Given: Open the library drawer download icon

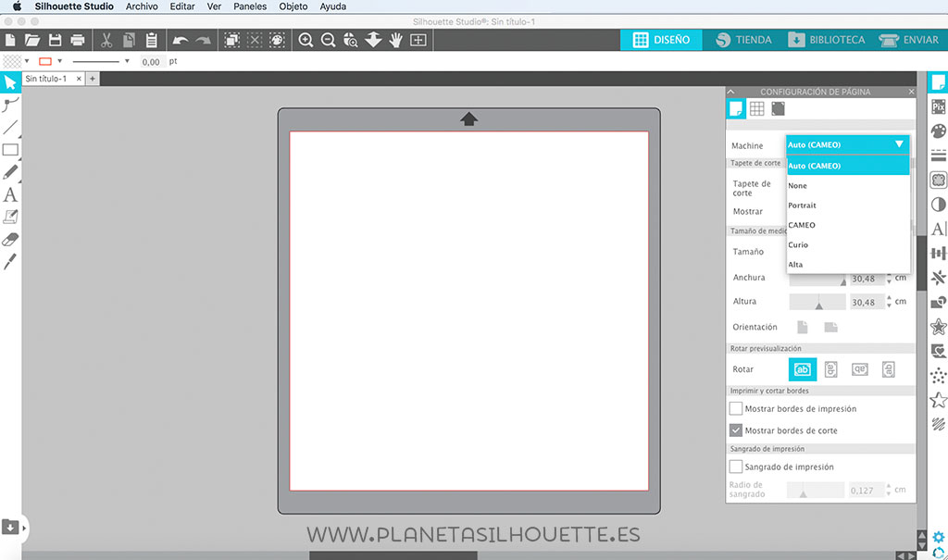Looking at the screenshot, I should tap(10, 527).
